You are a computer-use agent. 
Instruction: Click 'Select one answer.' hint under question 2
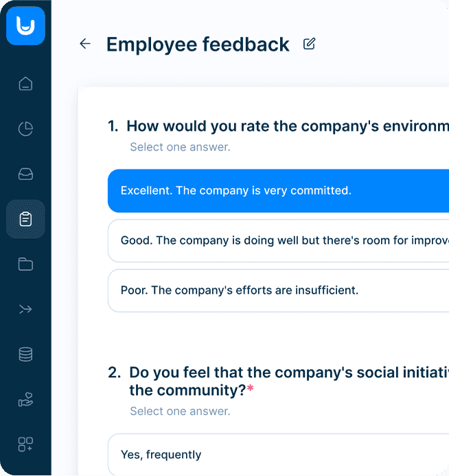pos(180,412)
